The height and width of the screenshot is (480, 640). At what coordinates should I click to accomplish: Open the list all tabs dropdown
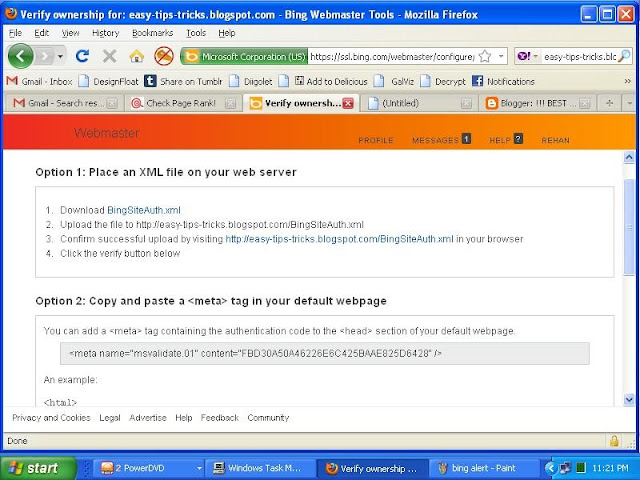click(x=629, y=103)
